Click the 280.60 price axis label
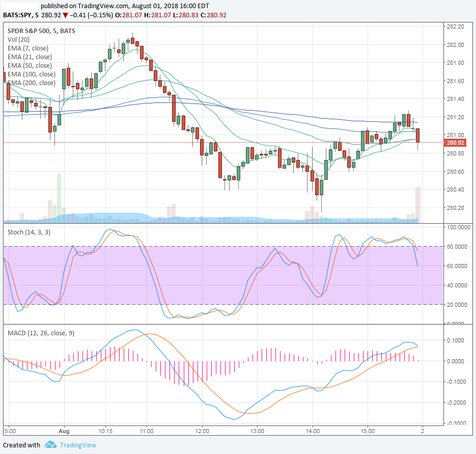The height and width of the screenshot is (454, 476). pyautogui.click(x=455, y=172)
